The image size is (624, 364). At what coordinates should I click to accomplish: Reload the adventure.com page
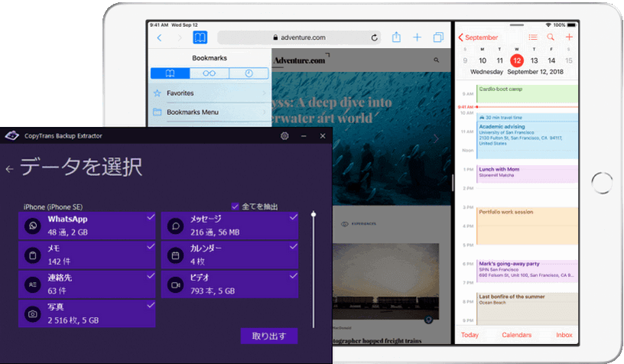coord(374,37)
